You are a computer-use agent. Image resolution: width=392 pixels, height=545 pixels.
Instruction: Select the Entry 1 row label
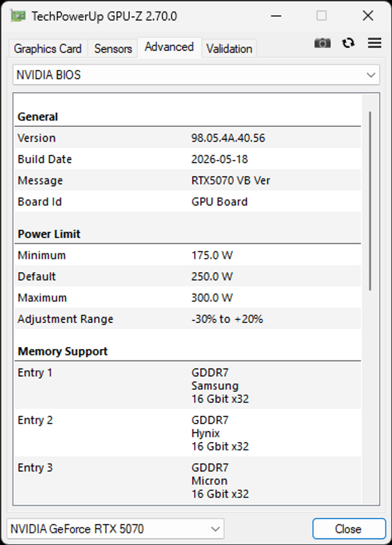(35, 373)
